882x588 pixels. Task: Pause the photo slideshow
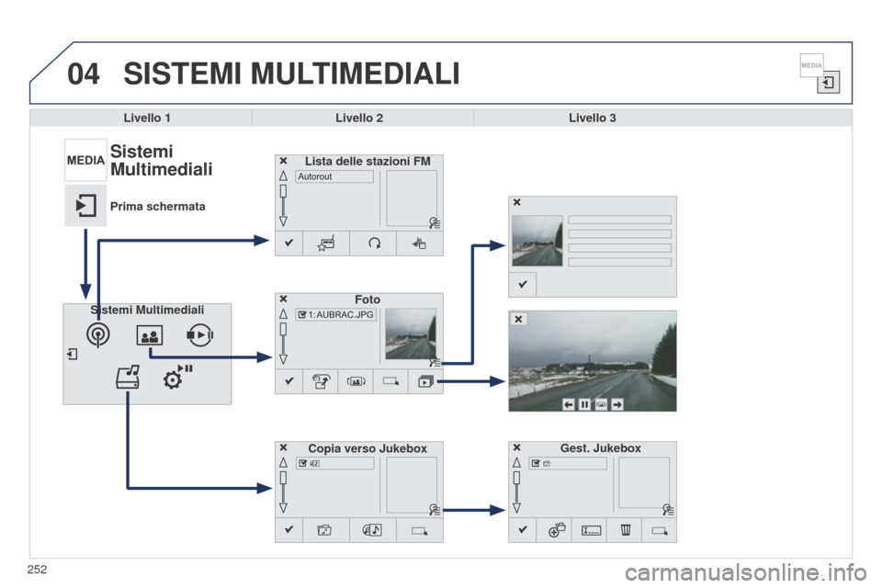[584, 404]
